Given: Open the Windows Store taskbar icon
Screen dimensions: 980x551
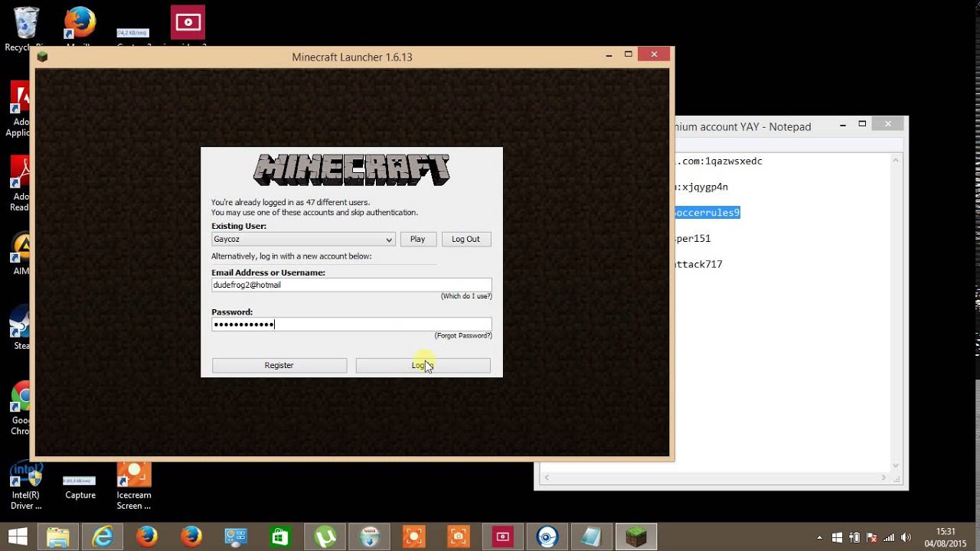Looking at the screenshot, I should (280, 536).
